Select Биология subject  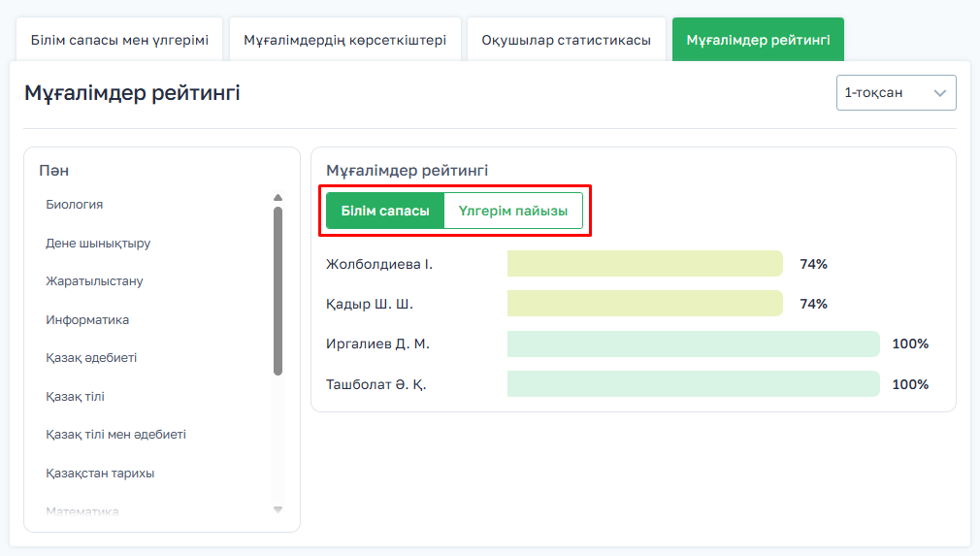pyautogui.click(x=75, y=205)
